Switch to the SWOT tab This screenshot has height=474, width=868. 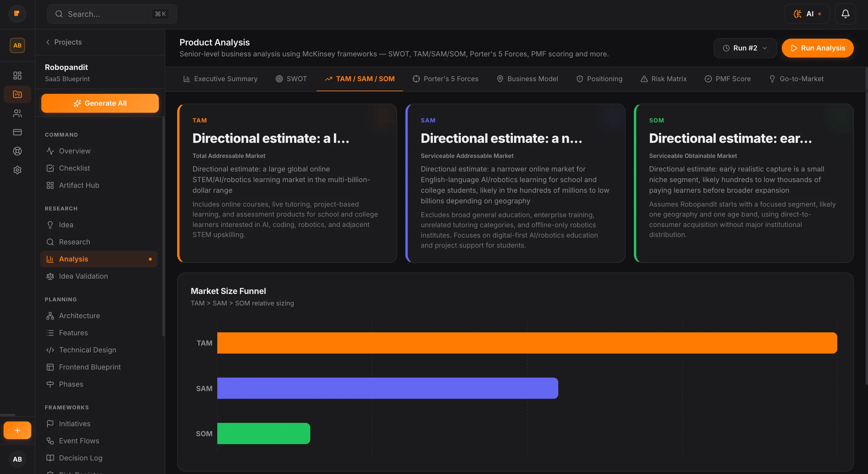point(291,79)
